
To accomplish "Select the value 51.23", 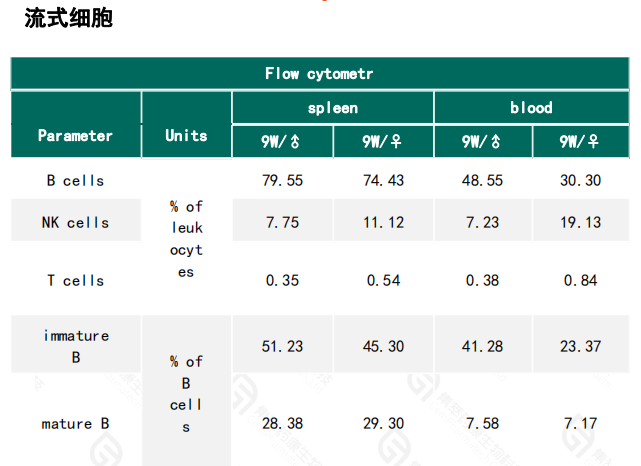I will [283, 346].
